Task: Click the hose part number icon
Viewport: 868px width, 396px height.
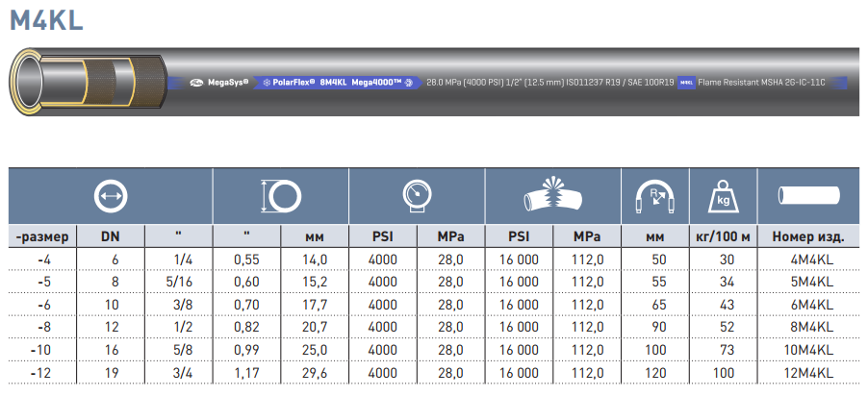Action: pos(808,198)
